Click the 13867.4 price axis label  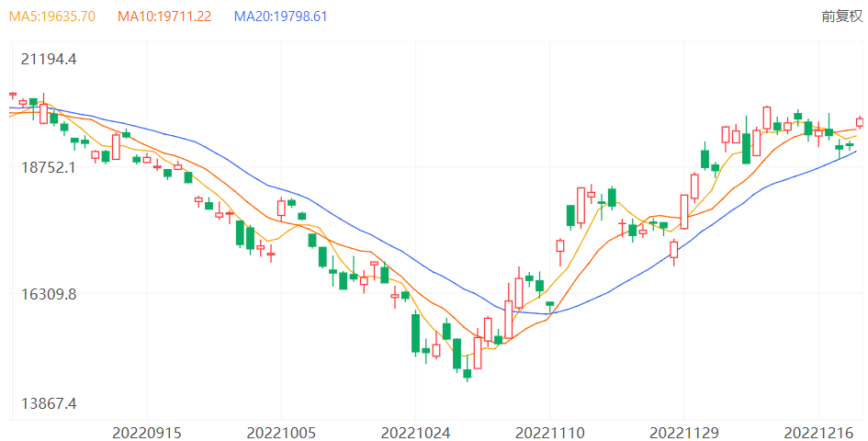pyautogui.click(x=49, y=402)
